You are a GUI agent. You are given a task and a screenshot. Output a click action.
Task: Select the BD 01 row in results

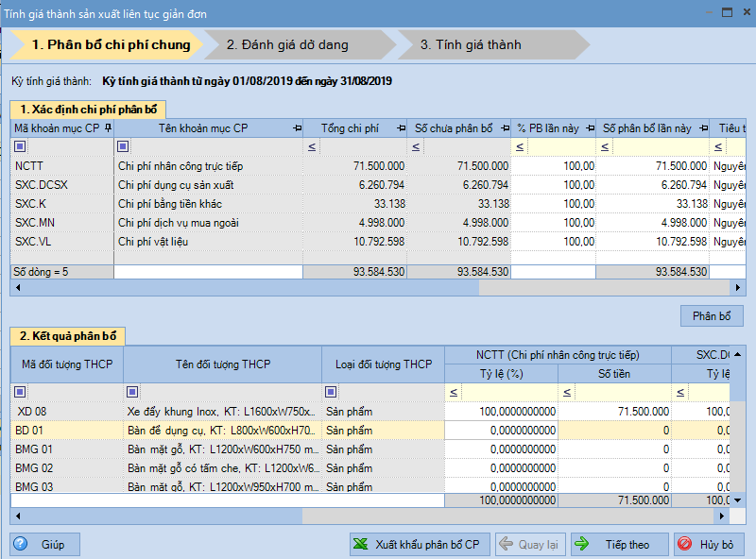click(227, 430)
